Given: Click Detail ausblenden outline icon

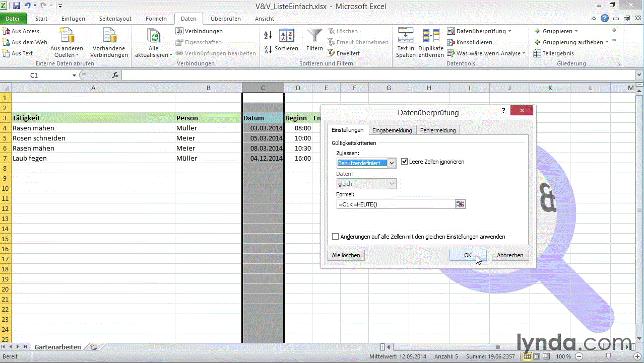Looking at the screenshot, I should point(615,42).
